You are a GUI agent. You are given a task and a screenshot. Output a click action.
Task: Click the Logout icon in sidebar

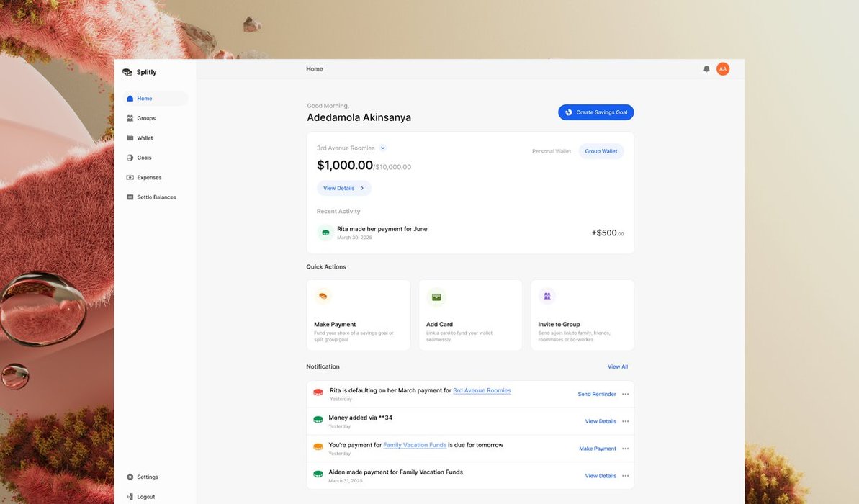pyautogui.click(x=130, y=497)
